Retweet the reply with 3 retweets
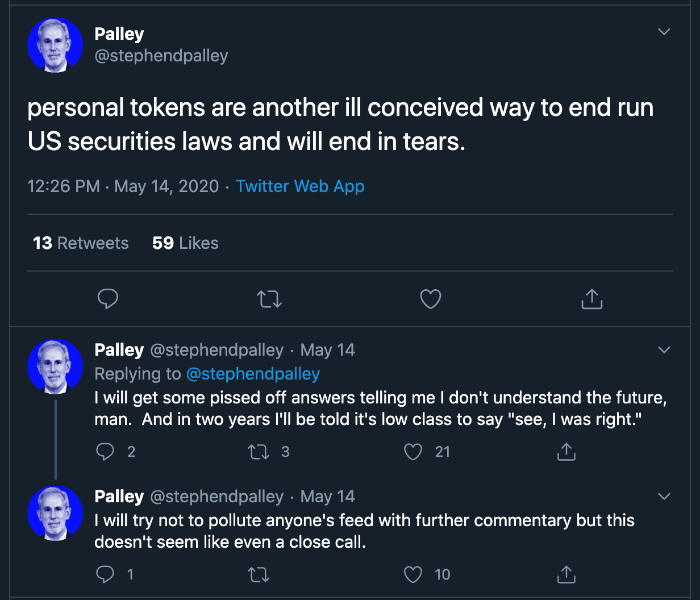The height and width of the screenshot is (600, 700). (x=259, y=452)
